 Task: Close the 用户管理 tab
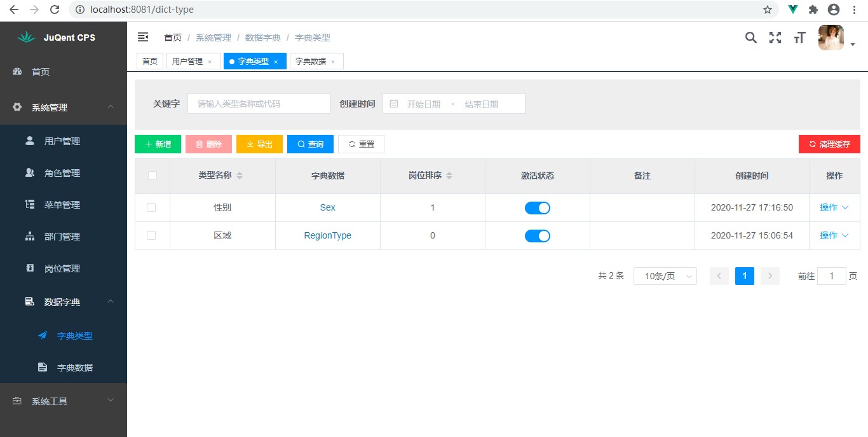210,62
